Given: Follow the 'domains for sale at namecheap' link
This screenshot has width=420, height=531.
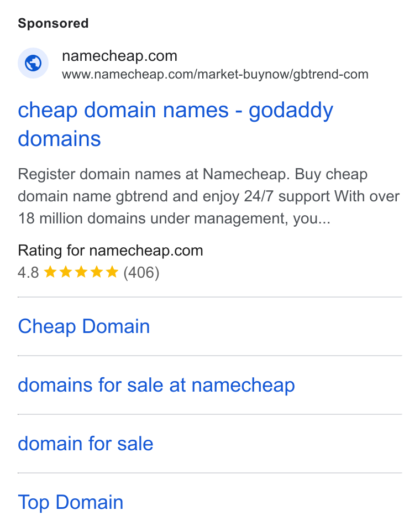Looking at the screenshot, I should [x=156, y=385].
